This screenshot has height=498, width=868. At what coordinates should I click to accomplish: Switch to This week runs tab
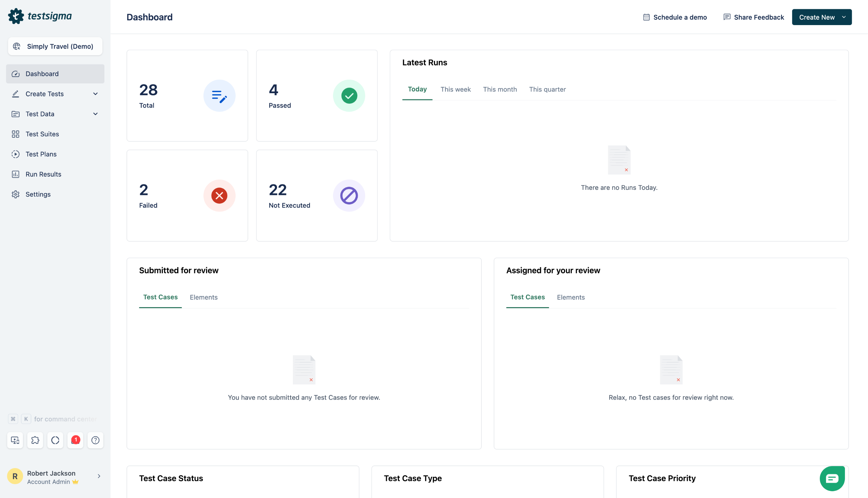pyautogui.click(x=455, y=89)
